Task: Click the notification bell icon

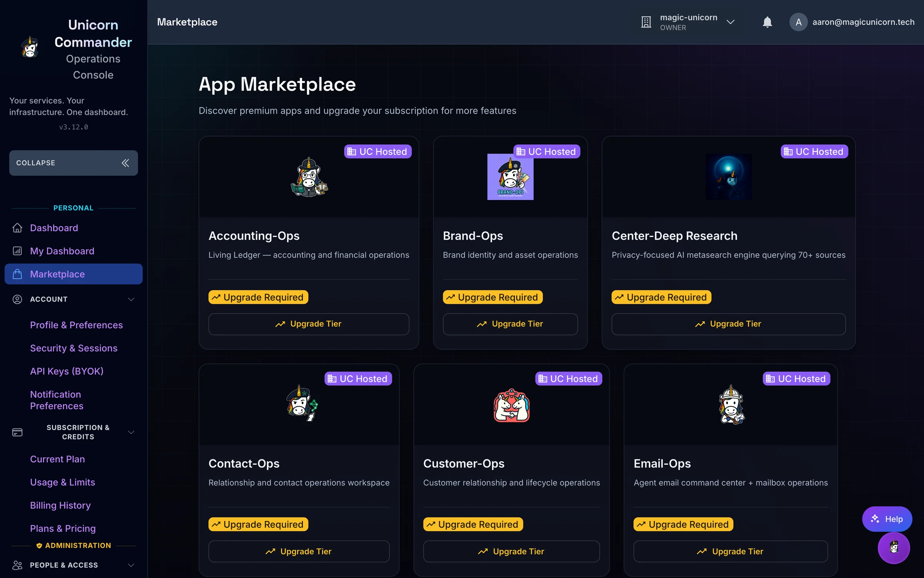Action: click(767, 22)
